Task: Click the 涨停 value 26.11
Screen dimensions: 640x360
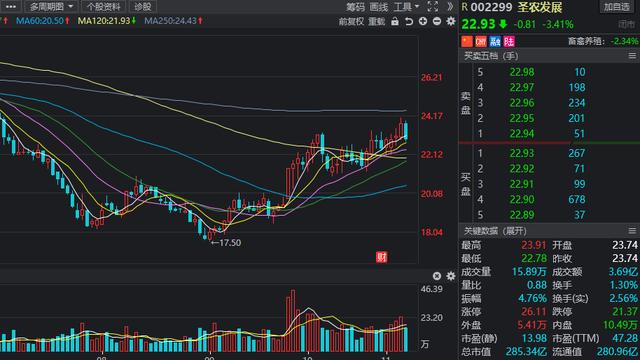Action: 533,312
